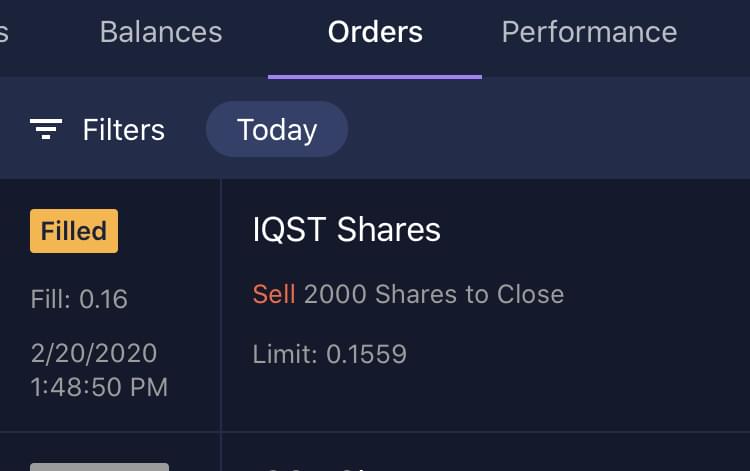This screenshot has width=750, height=471.
Task: Click the purple underline beneath the Orders tab
Action: pos(375,75)
